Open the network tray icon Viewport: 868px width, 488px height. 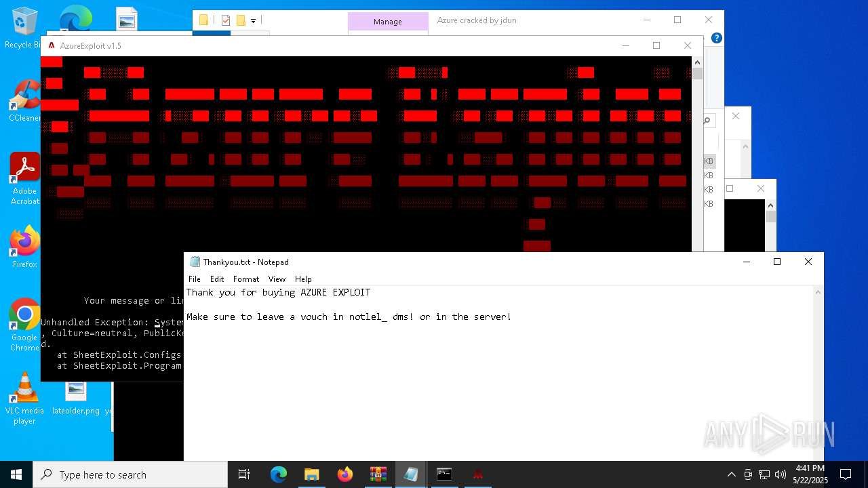coord(764,474)
